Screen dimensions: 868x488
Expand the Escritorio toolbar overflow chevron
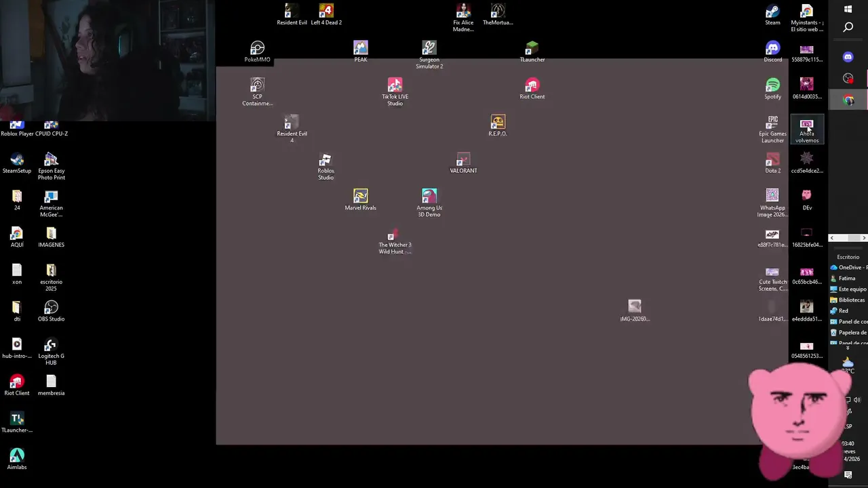coord(848,348)
